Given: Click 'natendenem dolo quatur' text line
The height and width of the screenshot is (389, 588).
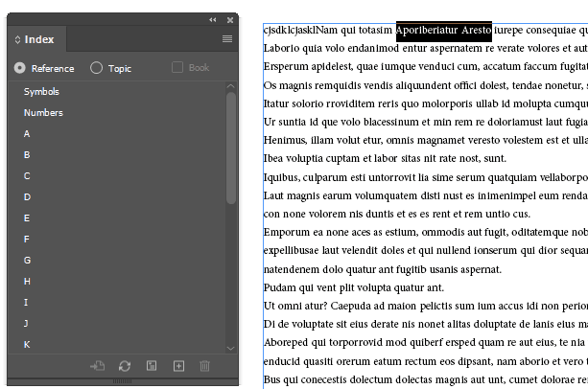Looking at the screenshot, I should pos(383,269).
